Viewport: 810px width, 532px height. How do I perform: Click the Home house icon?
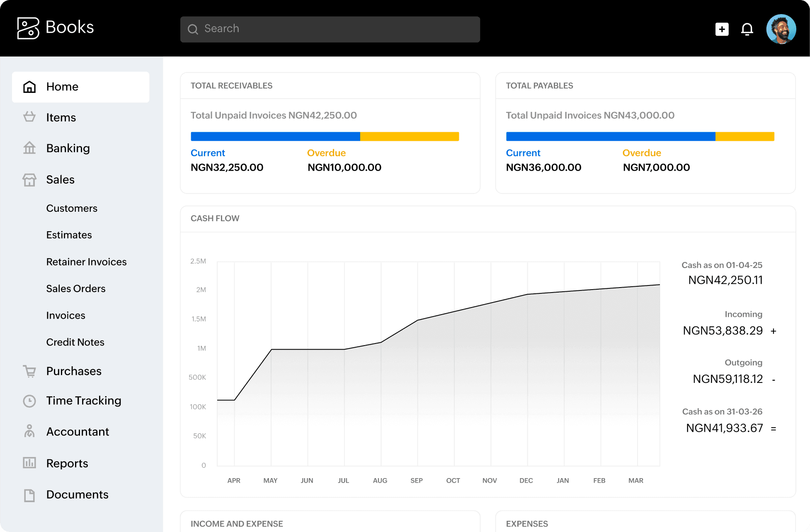point(29,87)
